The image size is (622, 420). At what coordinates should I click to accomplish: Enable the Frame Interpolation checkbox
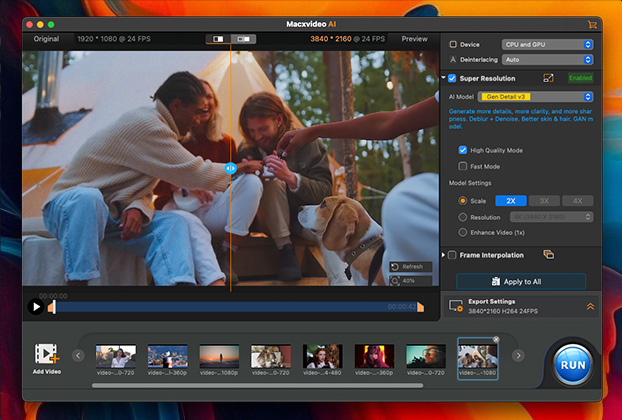452,255
